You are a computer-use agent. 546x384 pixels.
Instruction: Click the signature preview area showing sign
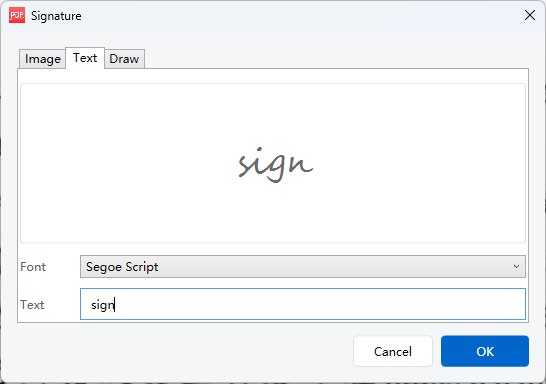273,163
